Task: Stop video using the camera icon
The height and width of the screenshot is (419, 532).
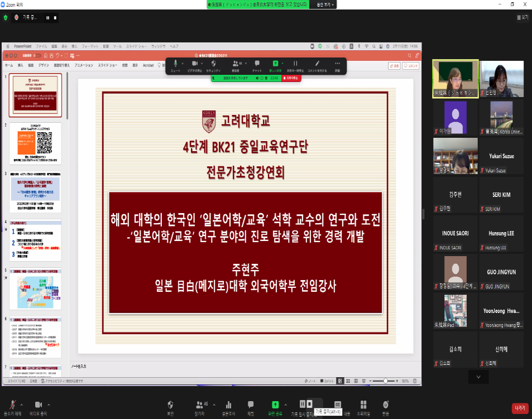Action: (39, 404)
